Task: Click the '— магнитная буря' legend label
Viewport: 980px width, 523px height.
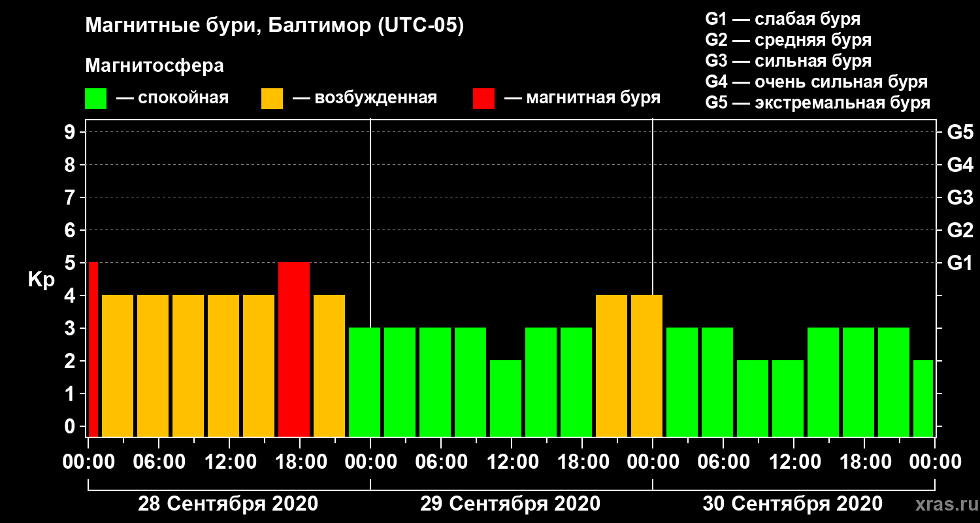Action: click(x=582, y=98)
